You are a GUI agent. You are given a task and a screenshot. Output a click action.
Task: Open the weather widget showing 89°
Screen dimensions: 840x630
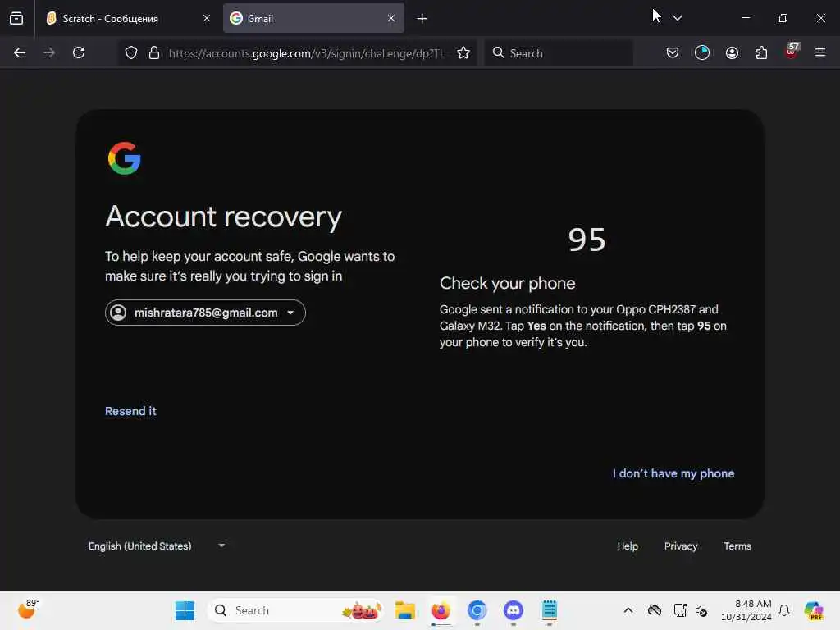tap(28, 609)
